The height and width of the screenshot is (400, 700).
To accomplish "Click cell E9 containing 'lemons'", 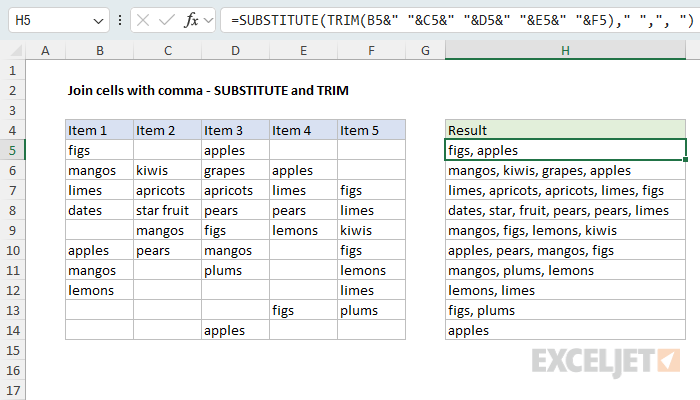I will (x=303, y=230).
